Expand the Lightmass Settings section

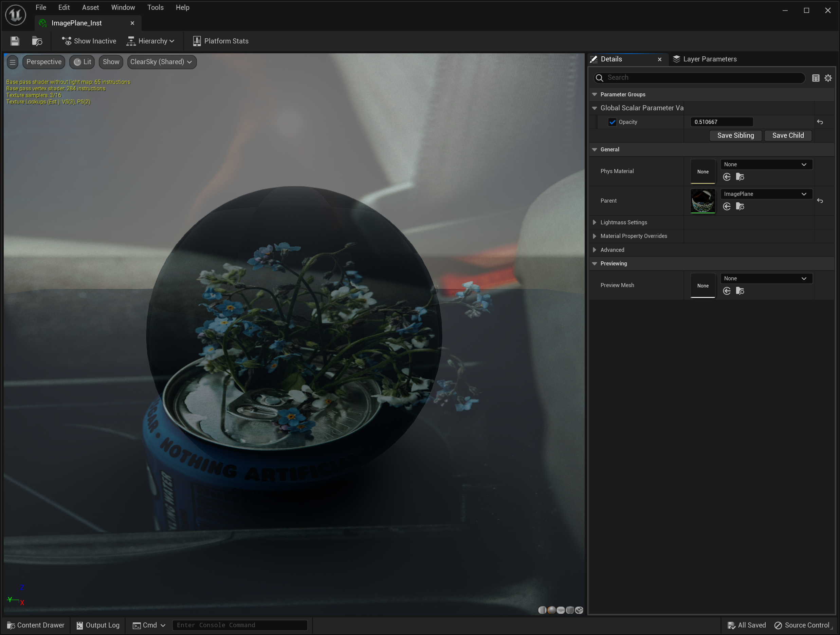click(x=595, y=222)
